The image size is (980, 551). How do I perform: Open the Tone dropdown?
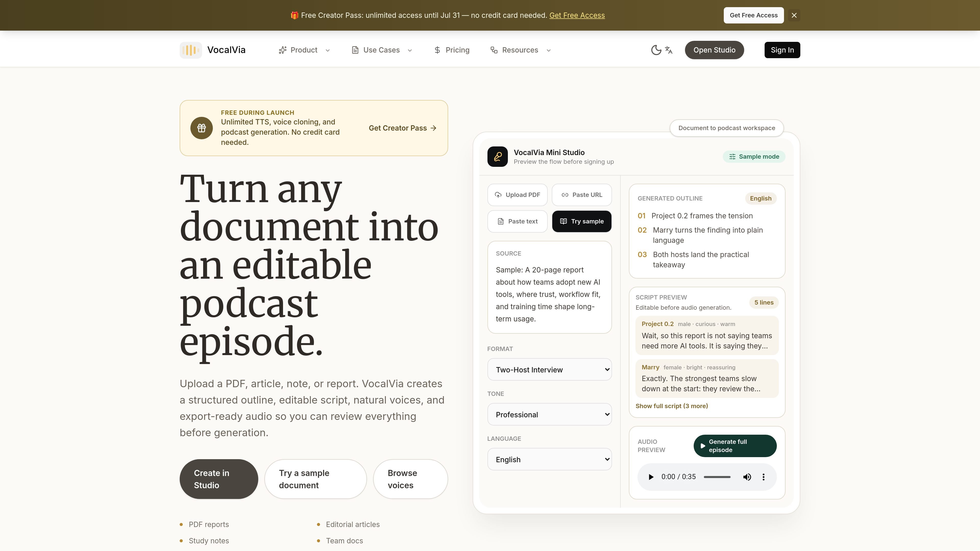click(549, 415)
